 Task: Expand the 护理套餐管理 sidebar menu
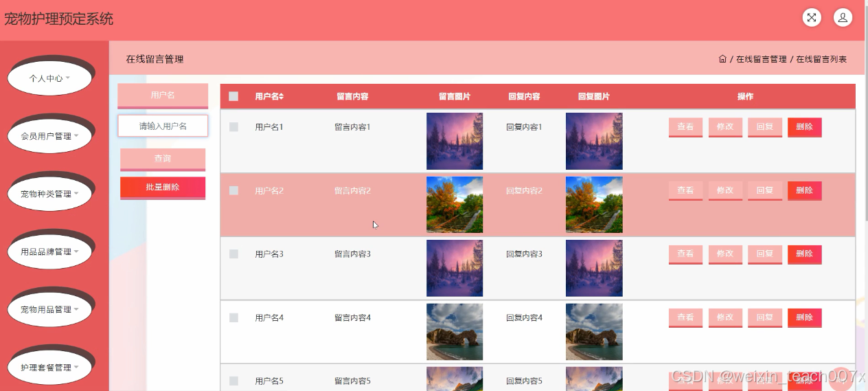point(50,367)
